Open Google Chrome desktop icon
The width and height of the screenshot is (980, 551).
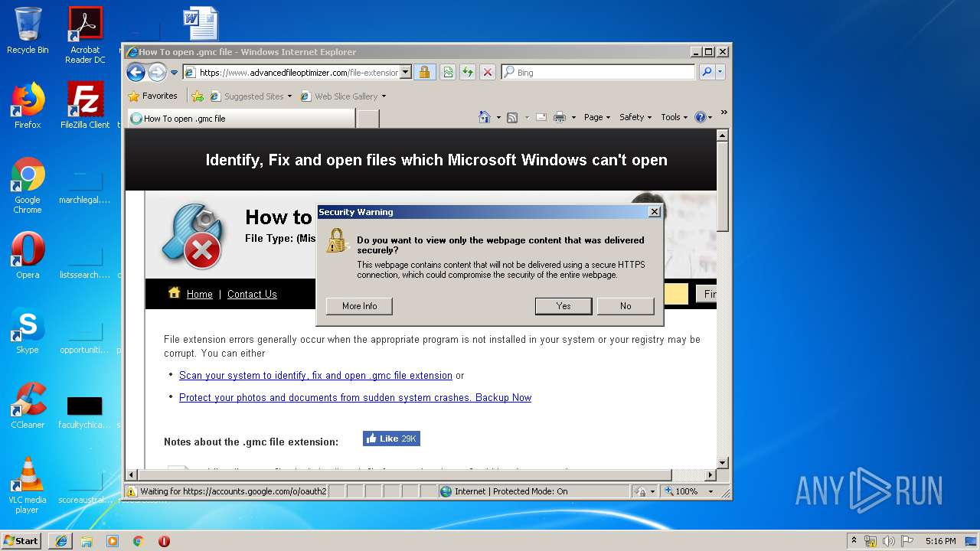click(28, 185)
